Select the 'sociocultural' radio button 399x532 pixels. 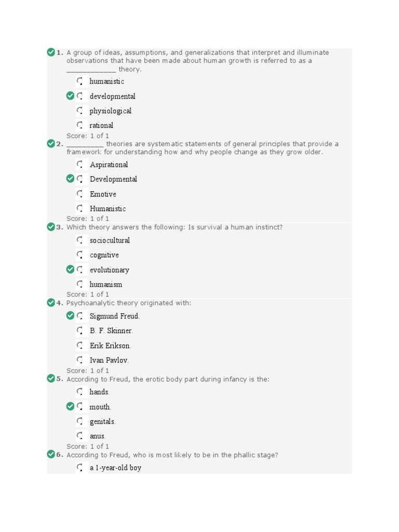pos(79,240)
